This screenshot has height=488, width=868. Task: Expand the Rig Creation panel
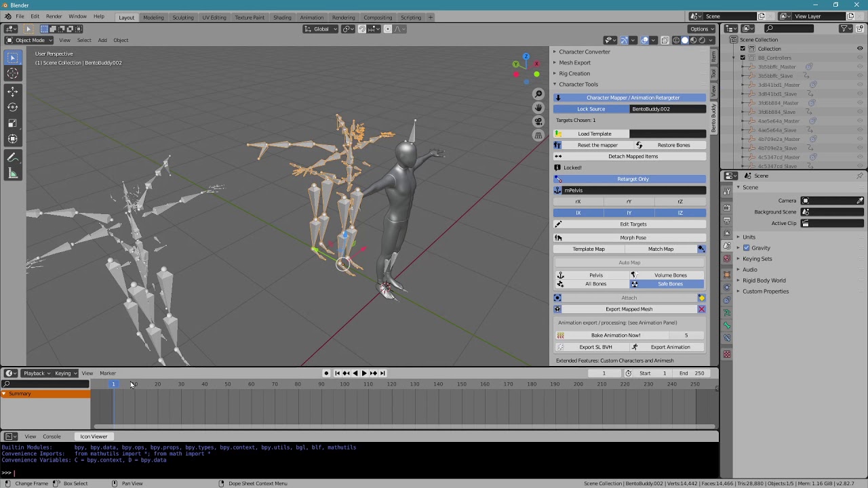[574, 73]
